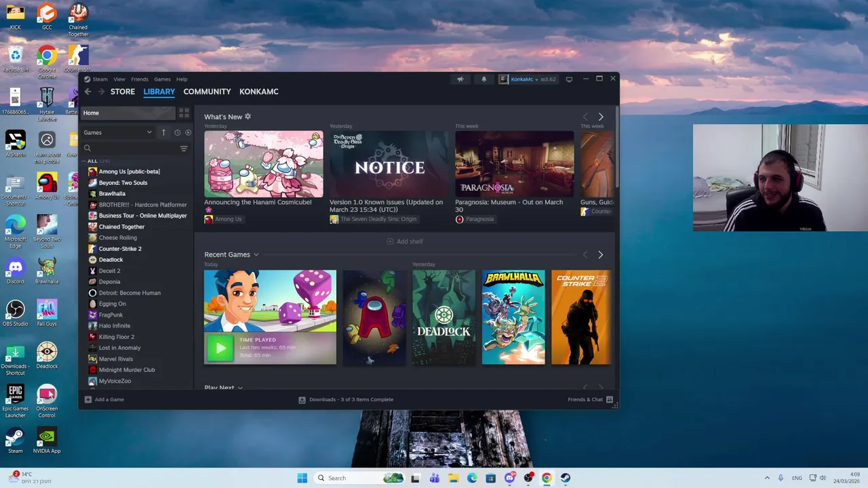Image resolution: width=868 pixels, height=488 pixels.
Task: Open the Help menu
Action: click(x=182, y=79)
